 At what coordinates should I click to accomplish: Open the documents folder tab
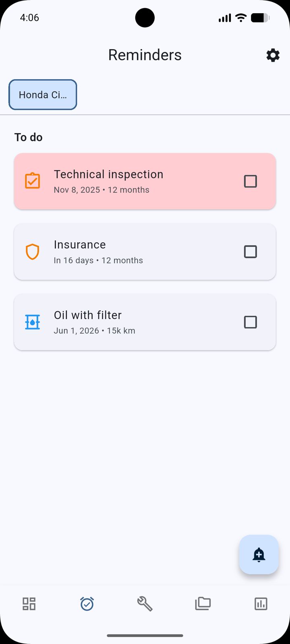[x=203, y=604]
